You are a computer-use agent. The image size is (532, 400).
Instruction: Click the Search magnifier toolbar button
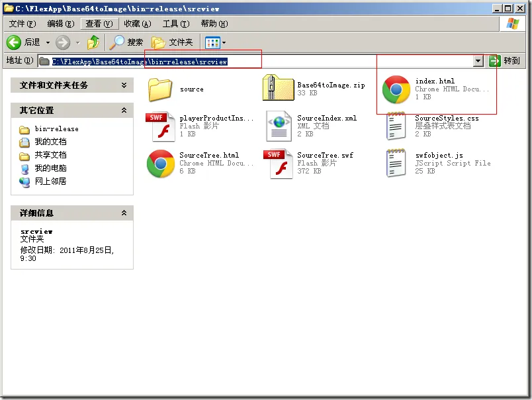click(126, 42)
